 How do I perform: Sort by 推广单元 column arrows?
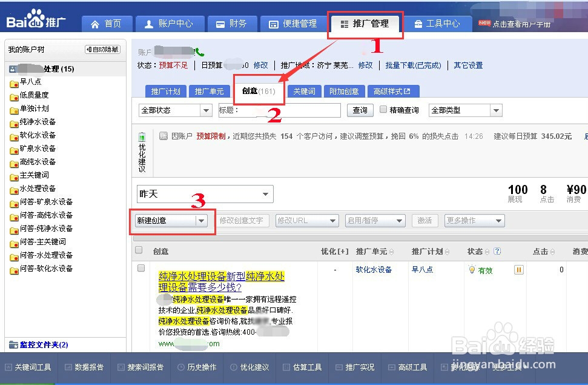click(392, 252)
